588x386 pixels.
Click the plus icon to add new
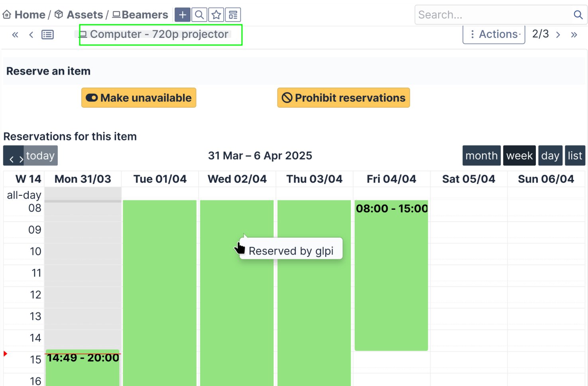pos(182,15)
